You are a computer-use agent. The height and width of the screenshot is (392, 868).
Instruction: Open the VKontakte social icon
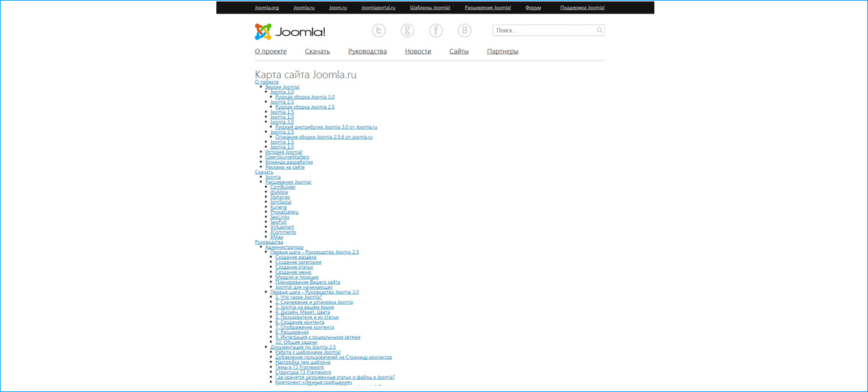tap(465, 31)
